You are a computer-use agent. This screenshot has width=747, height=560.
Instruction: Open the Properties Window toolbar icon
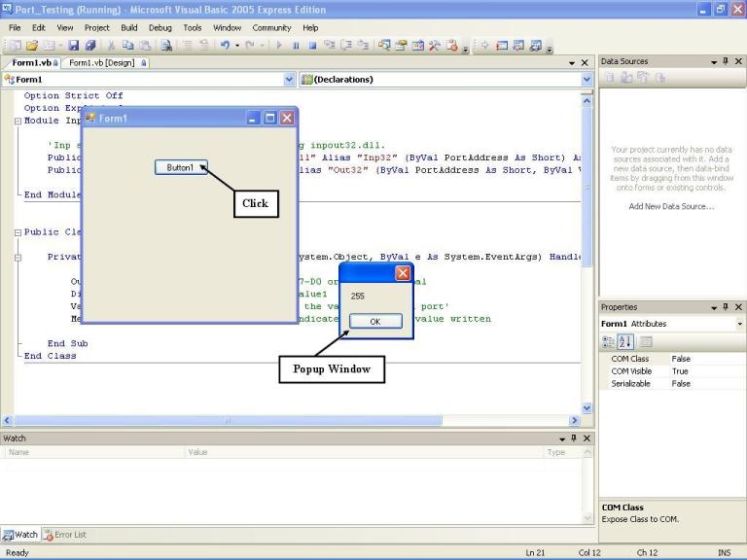tap(401, 46)
